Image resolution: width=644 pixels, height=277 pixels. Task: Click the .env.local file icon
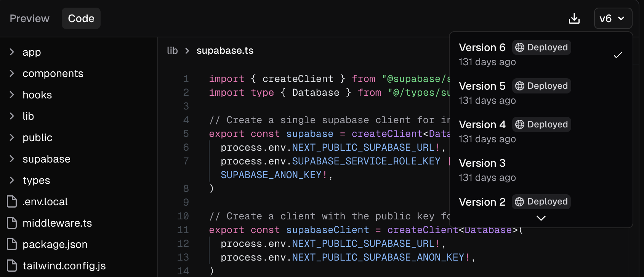point(12,201)
